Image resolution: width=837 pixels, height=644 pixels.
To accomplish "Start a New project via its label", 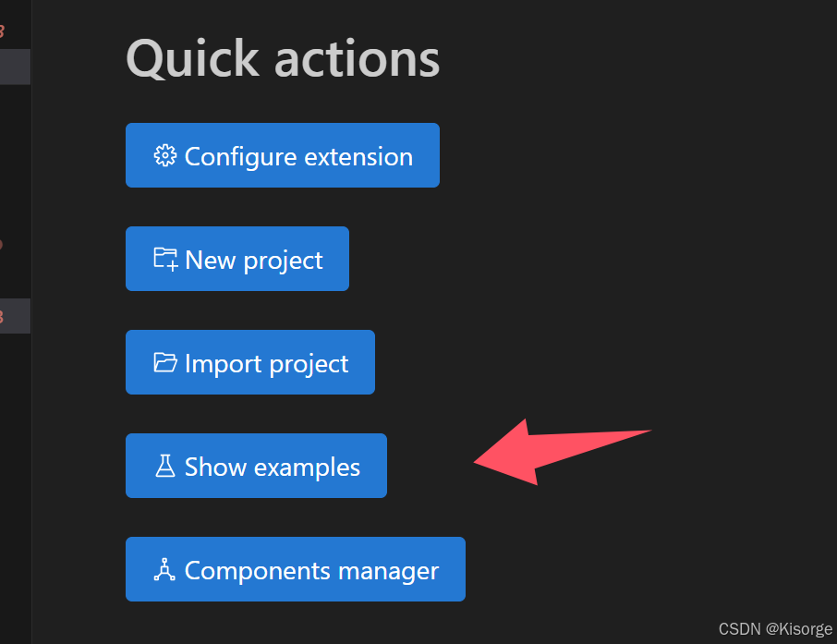I will click(x=253, y=261).
